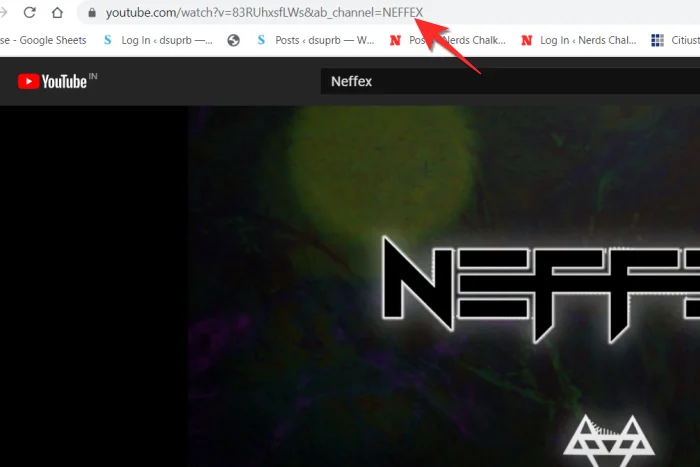Open the globe icon bookmark
Screen dimensions: 700x467
pos(234,41)
